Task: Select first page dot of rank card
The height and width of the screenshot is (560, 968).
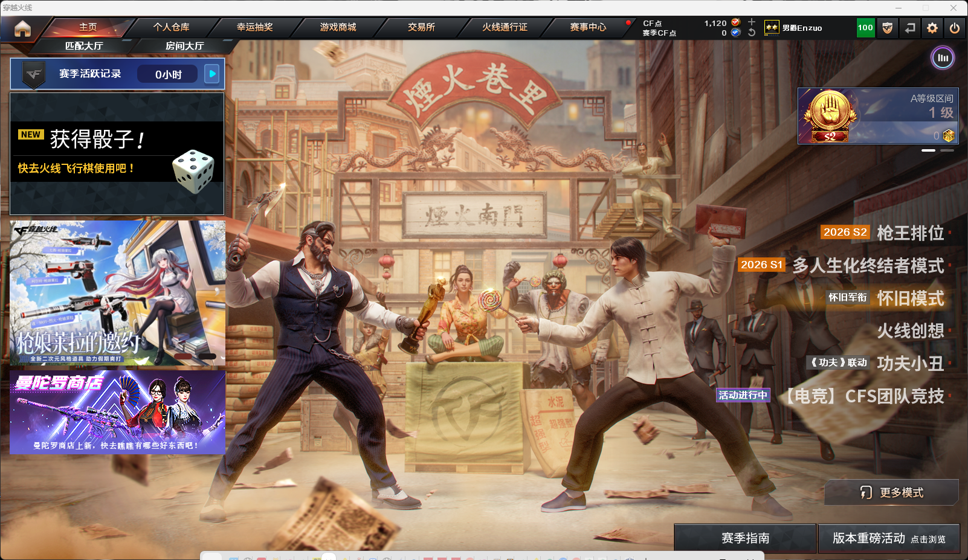Action: click(x=929, y=150)
